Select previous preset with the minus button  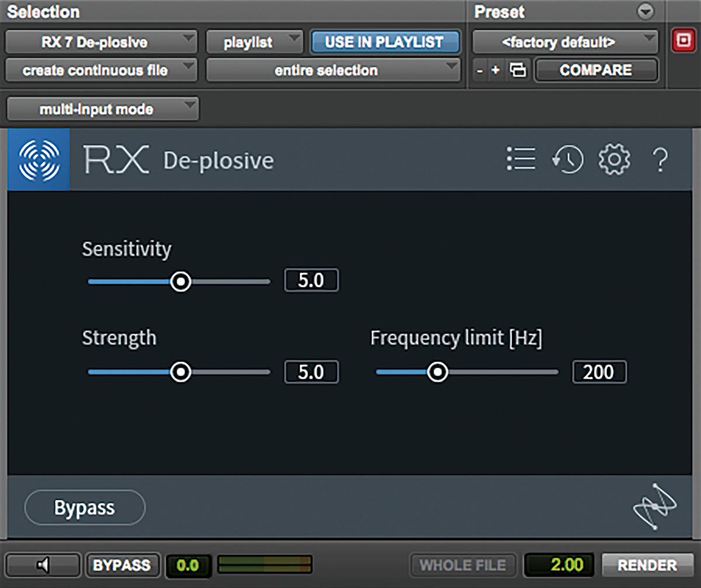(x=480, y=70)
